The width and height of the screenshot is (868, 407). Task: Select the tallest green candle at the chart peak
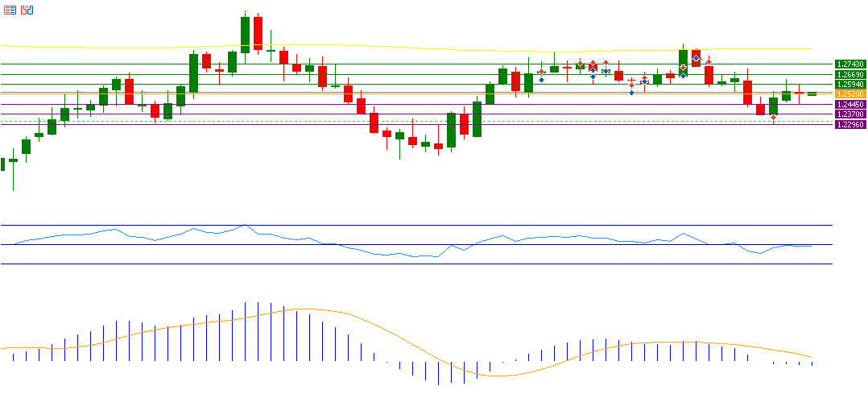pyautogui.click(x=245, y=35)
